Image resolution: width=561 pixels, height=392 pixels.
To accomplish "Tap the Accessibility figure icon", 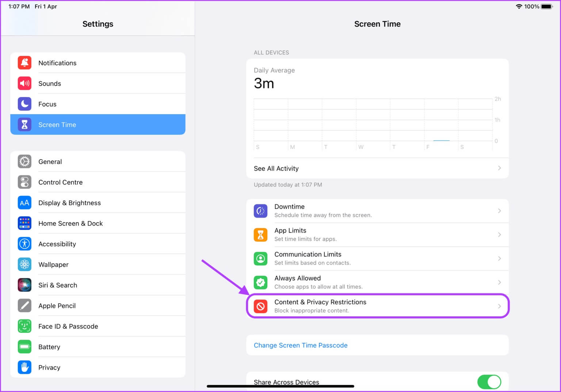I will pyautogui.click(x=24, y=244).
